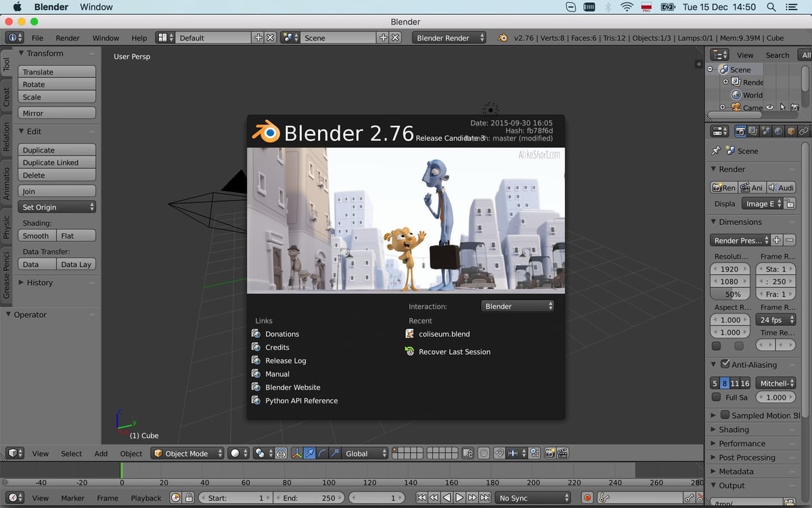812x508 pixels.
Task: Enable the Full Sampling checkbox
Action: tap(715, 397)
